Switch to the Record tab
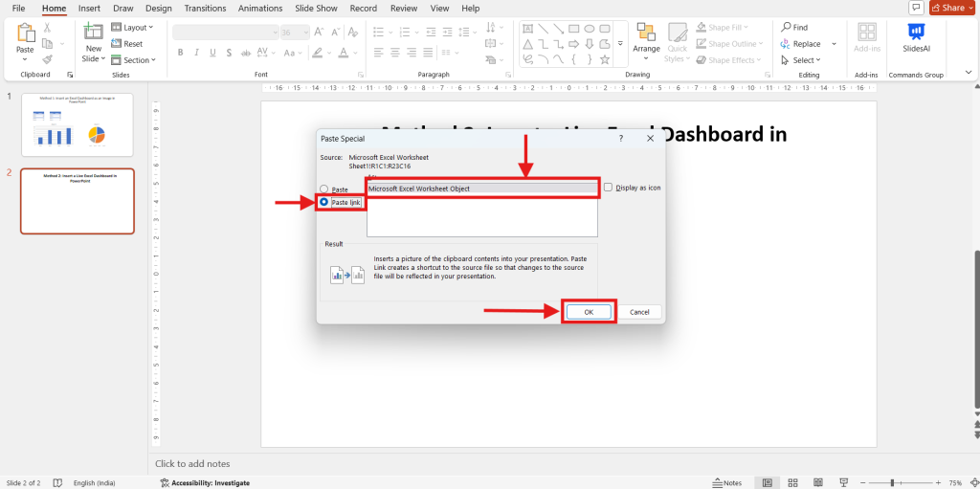This screenshot has height=489, width=980. 363,8
